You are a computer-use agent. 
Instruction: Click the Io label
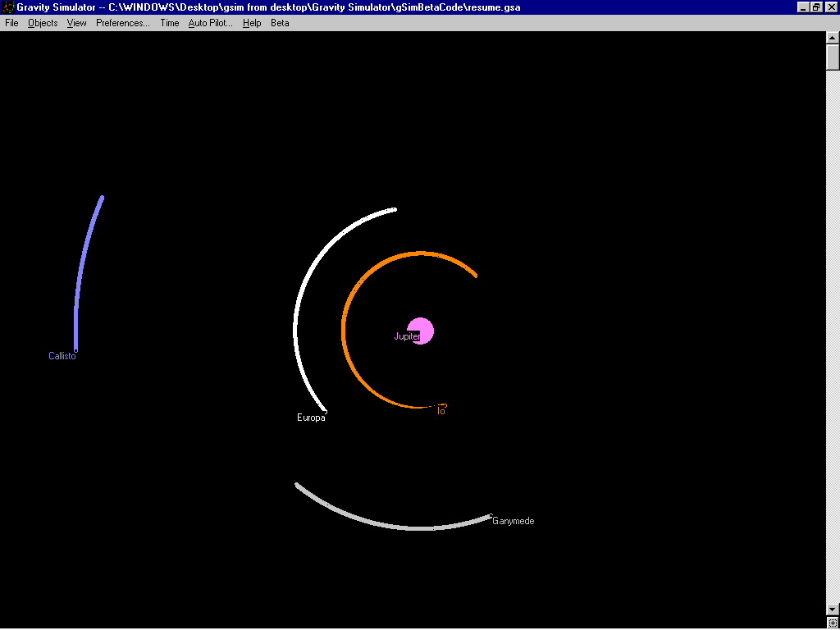coord(441,411)
